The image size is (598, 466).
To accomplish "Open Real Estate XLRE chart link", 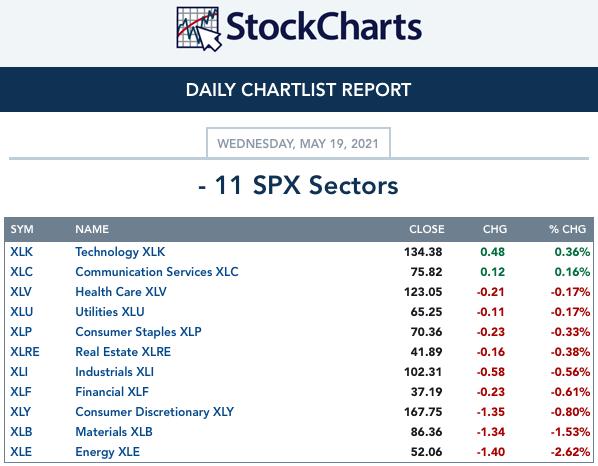I will pyautogui.click(x=123, y=352).
